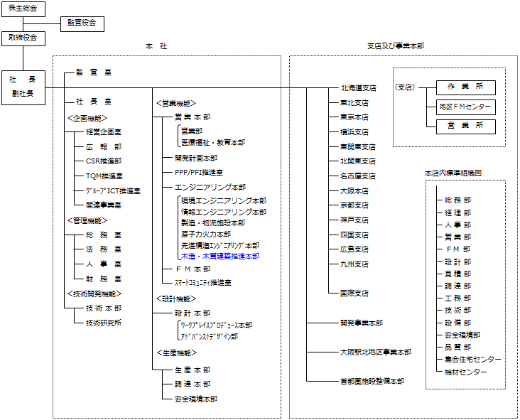Click the 集合住宅センター label
The image size is (520, 420).
coord(472,360)
